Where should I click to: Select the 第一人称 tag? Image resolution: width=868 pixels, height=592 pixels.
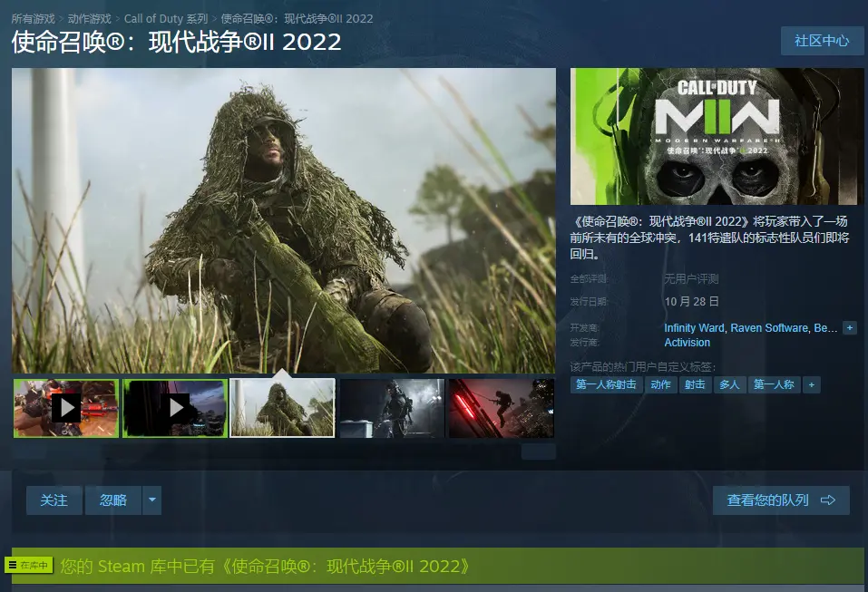(x=774, y=385)
